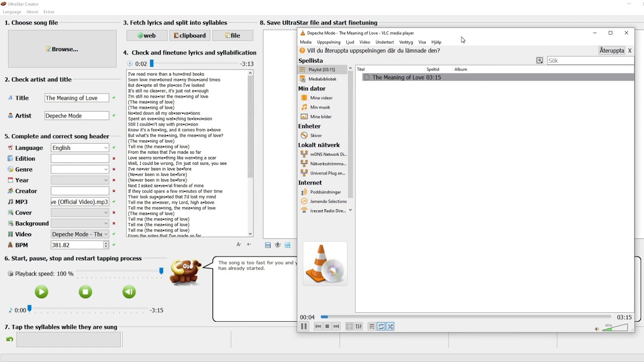Dismiss the VLC resume playback prompt
Image resolution: width=644 pixels, height=362 pixels.
pos(630,51)
